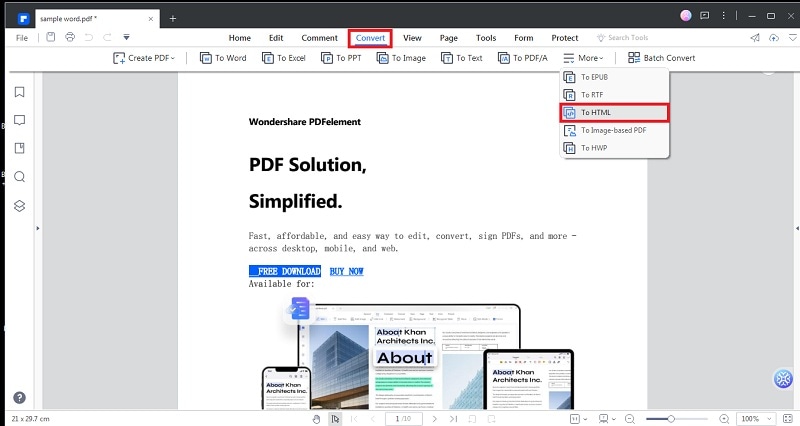Open the quick access customize dropdown arrow

tap(127, 37)
